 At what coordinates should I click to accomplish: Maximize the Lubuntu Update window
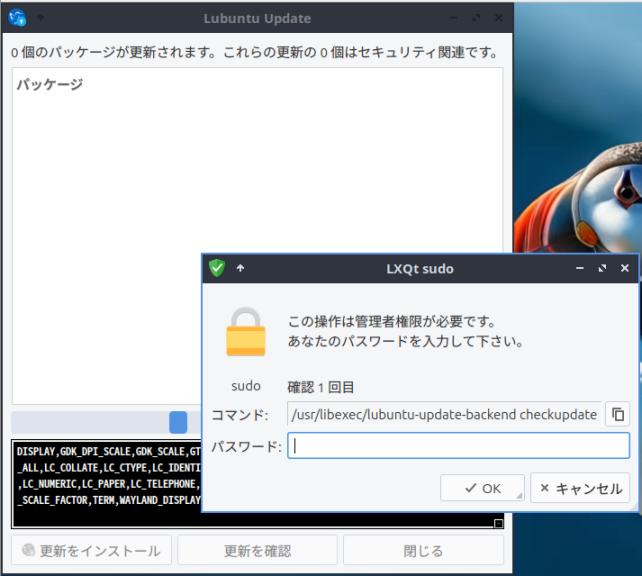tap(476, 18)
